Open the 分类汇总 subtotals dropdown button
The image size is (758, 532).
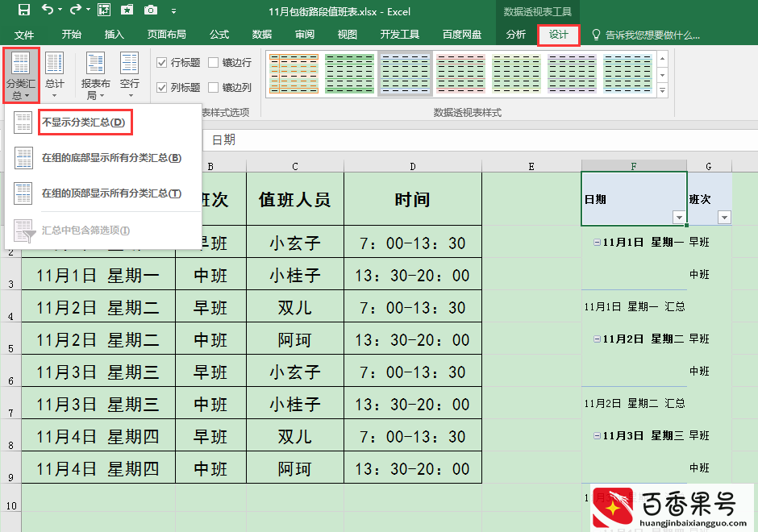(21, 75)
